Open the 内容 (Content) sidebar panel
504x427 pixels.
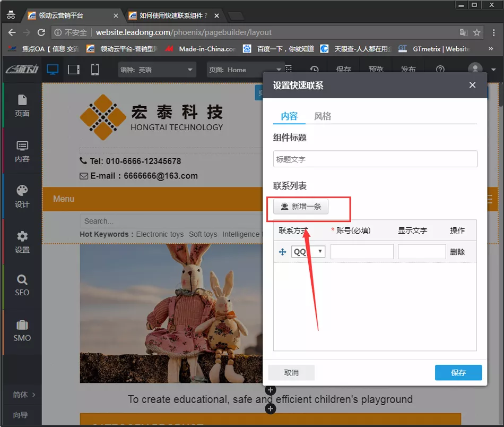point(22,151)
